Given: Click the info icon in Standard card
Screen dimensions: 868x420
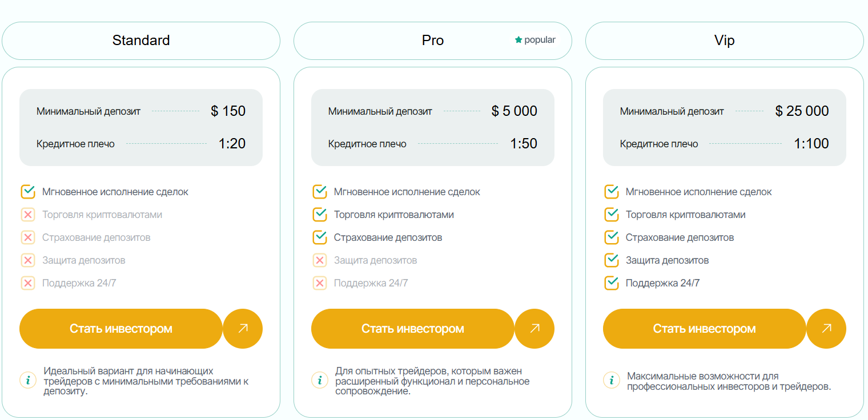Looking at the screenshot, I should point(28,380).
